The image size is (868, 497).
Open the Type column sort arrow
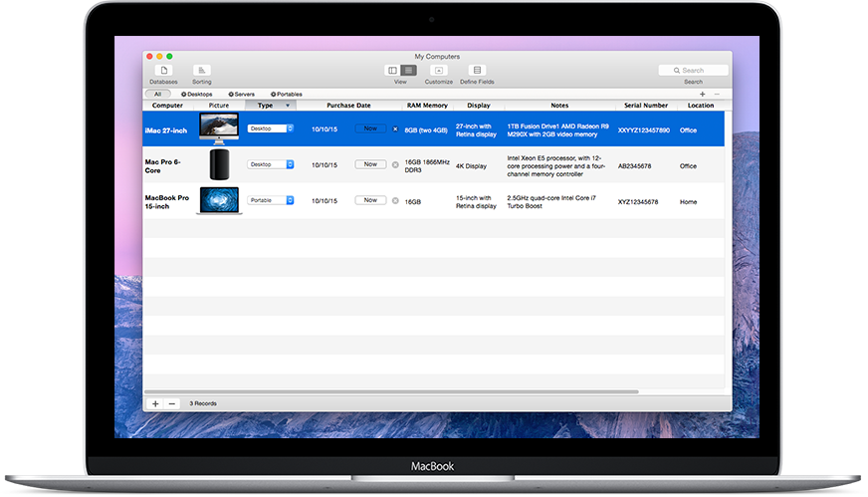[288, 106]
